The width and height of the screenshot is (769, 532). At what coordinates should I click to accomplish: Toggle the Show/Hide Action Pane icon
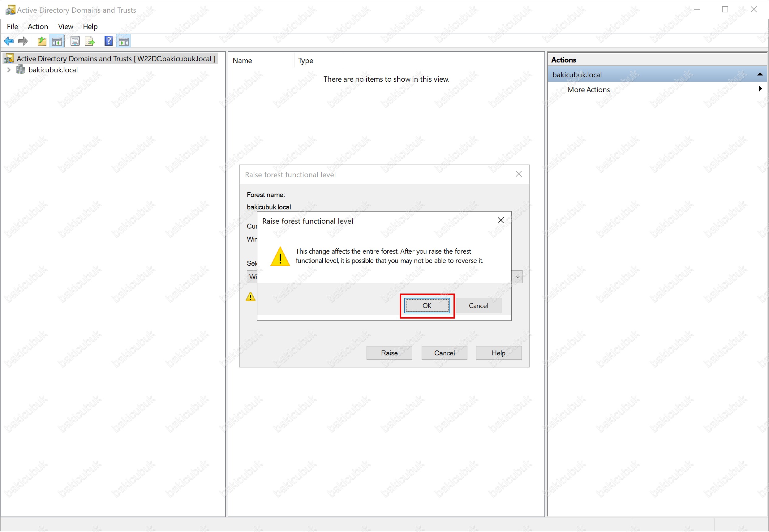coord(124,41)
